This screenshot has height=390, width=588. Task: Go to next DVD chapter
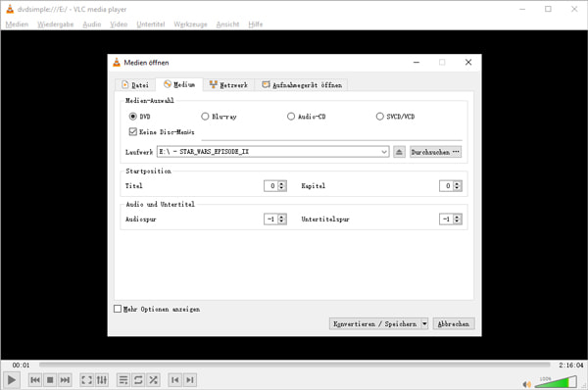[190, 380]
